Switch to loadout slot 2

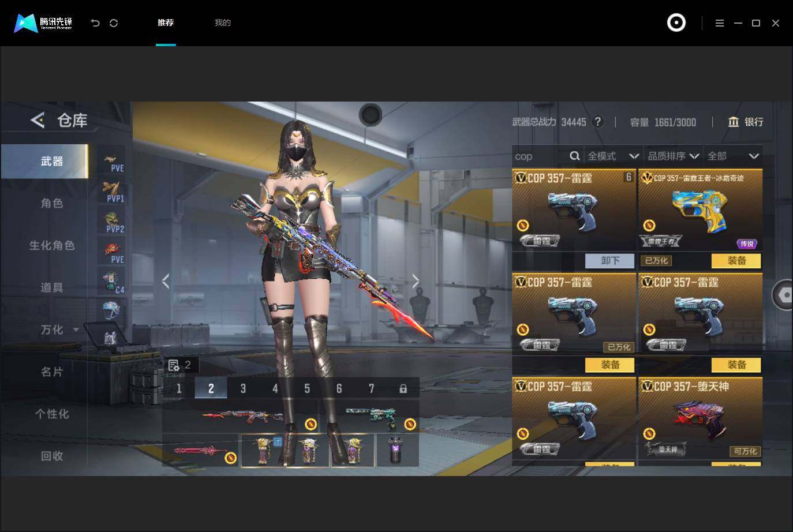pyautogui.click(x=211, y=388)
